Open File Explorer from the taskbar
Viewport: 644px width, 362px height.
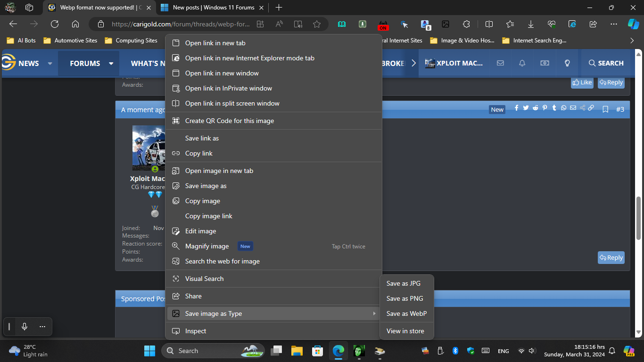pos(297,351)
